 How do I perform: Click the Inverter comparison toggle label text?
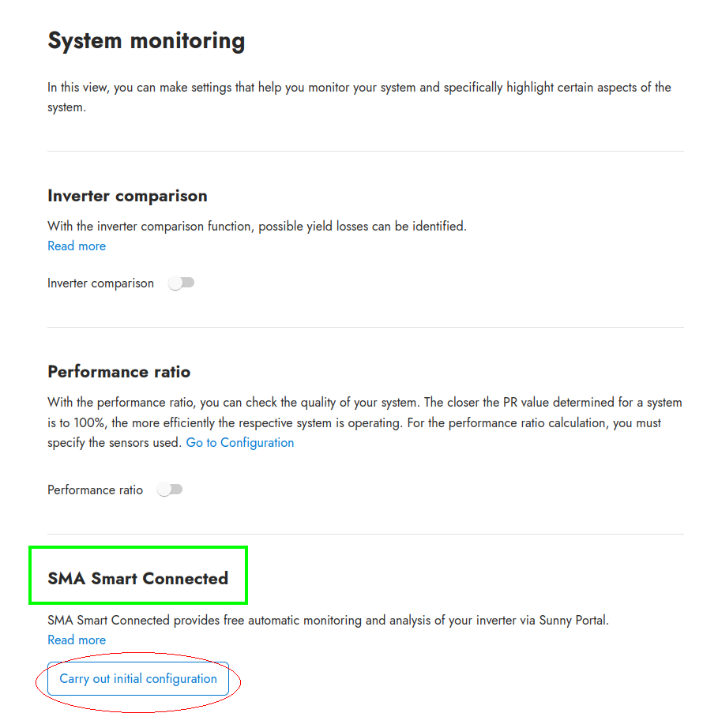pos(100,283)
